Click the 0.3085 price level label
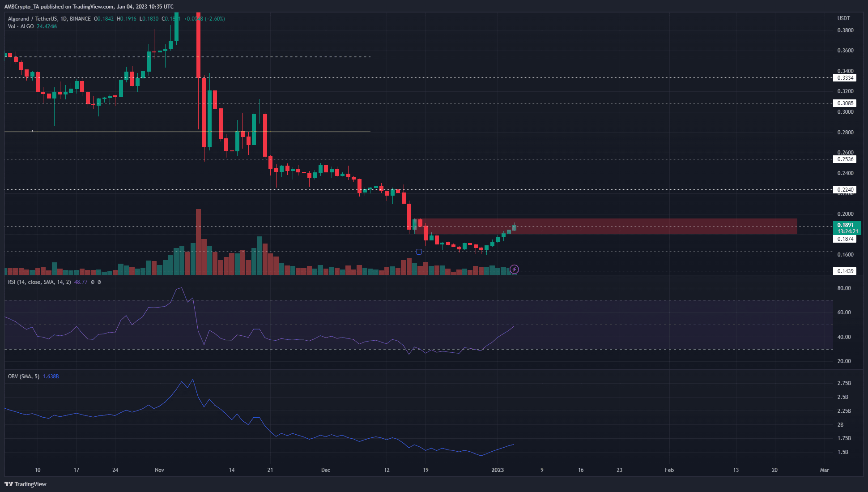868x492 pixels. [x=845, y=103]
